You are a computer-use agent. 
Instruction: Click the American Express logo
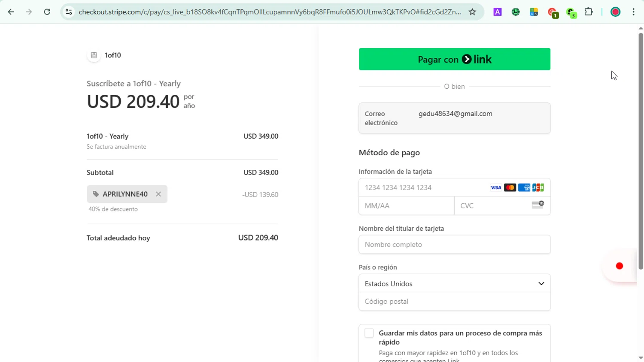[524, 187]
